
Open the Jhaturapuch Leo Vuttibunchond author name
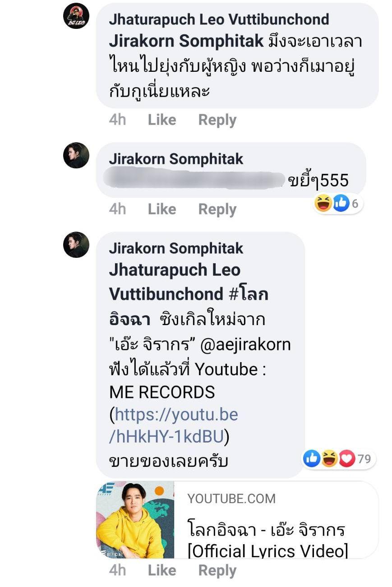coord(219,19)
